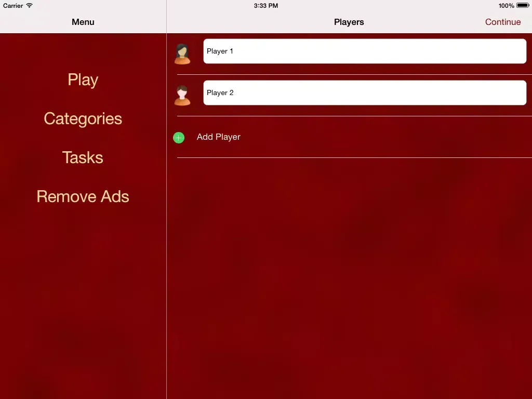Select Remove Ads in the menu
This screenshot has height=399, width=532.
[83, 196]
